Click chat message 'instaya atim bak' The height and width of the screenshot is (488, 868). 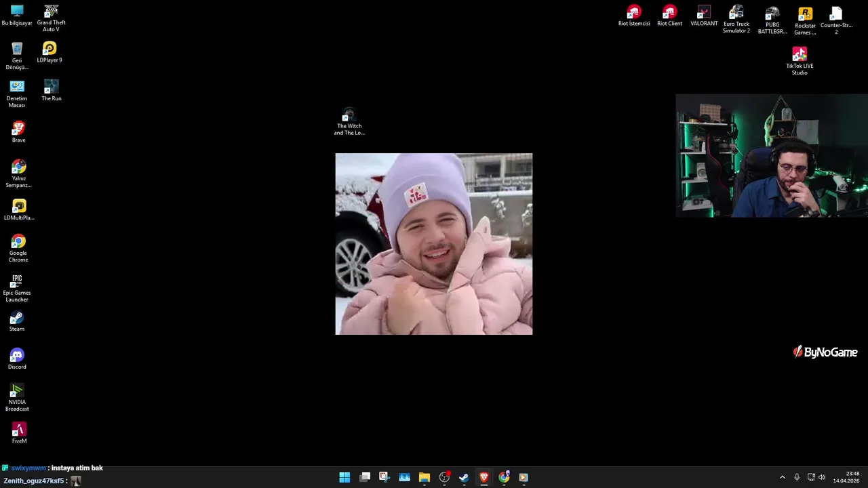77,468
